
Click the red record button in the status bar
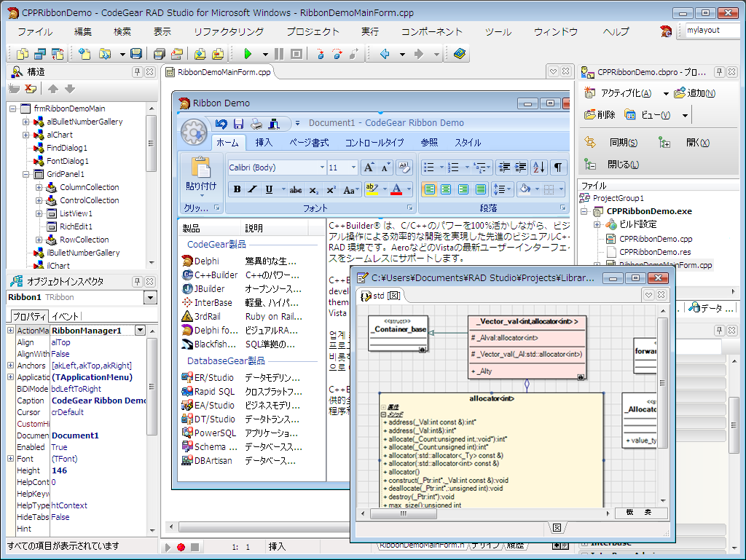point(181,547)
